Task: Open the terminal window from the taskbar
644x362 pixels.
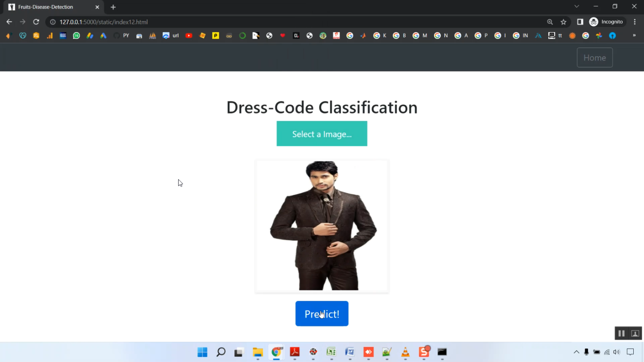Action: click(x=442, y=352)
